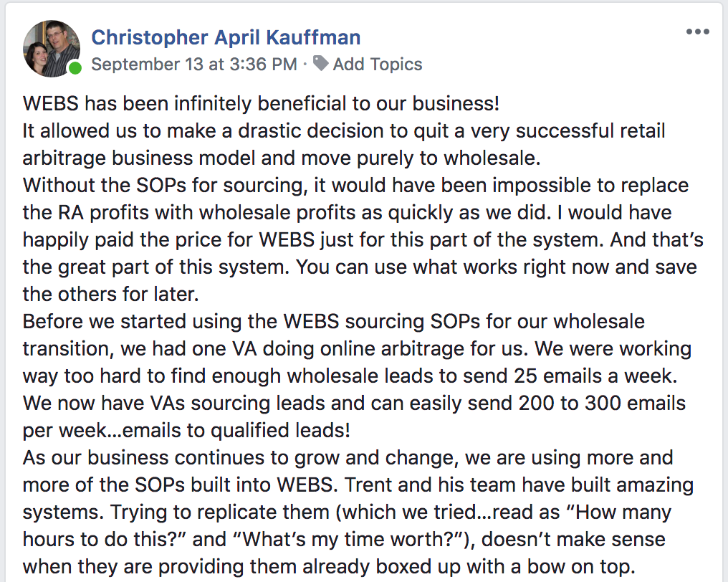The width and height of the screenshot is (728, 582).
Task: Click the sentence starting "As our business continues"
Action: (x=348, y=457)
